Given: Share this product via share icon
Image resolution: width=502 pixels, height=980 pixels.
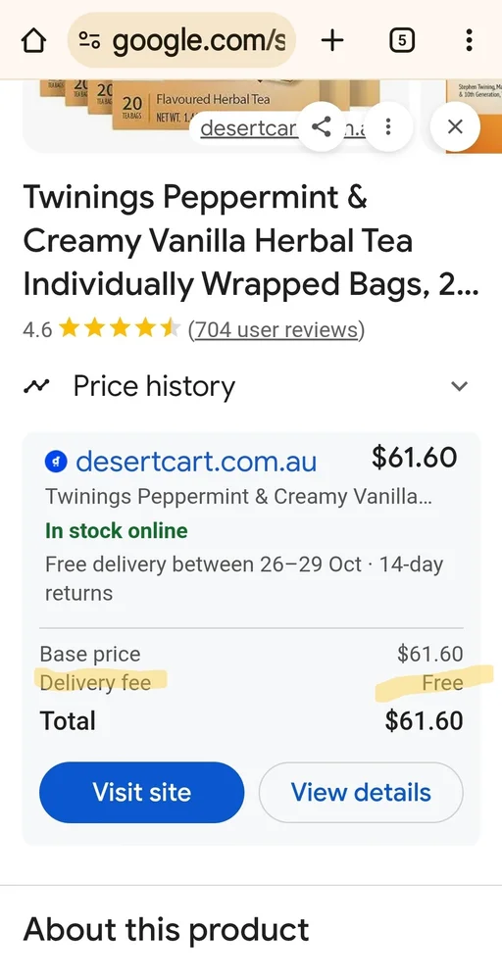Looking at the screenshot, I should coord(322,126).
